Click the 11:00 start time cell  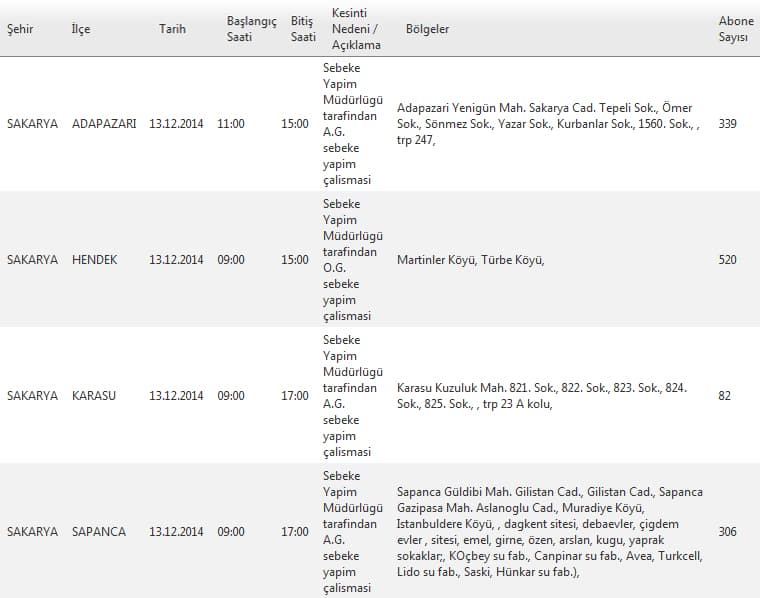pos(231,124)
